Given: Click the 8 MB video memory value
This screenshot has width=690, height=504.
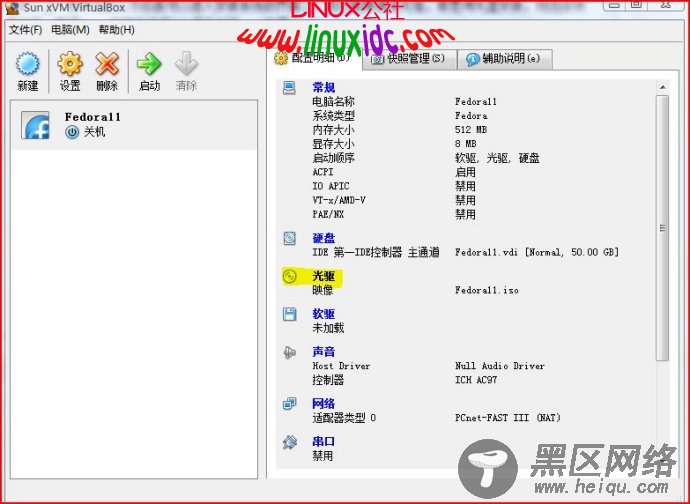Looking at the screenshot, I should click(x=466, y=144).
